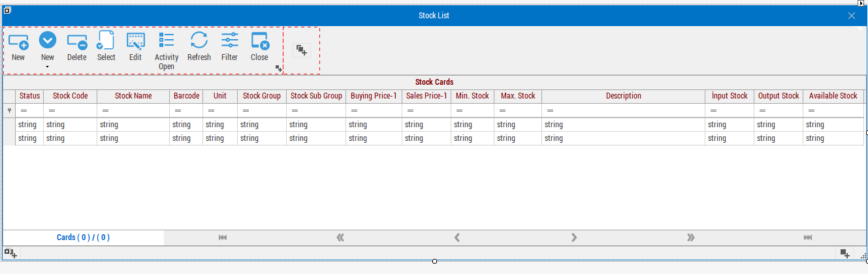Open the Edit toolbar icon
The image size is (868, 274).
[135, 42]
